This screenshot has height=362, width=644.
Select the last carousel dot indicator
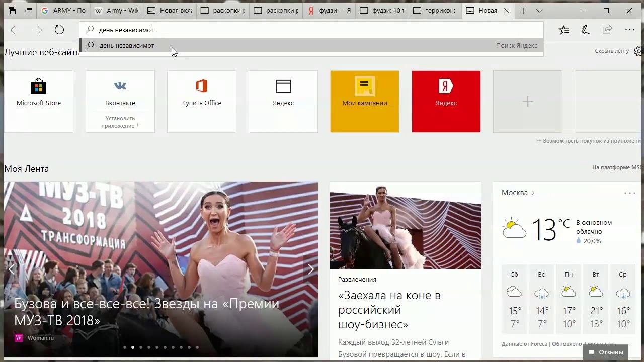(x=197, y=347)
